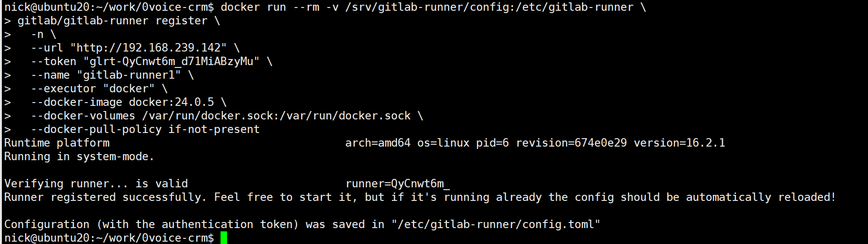Click the green terminal cursor block
868x244 pixels.
[224, 238]
